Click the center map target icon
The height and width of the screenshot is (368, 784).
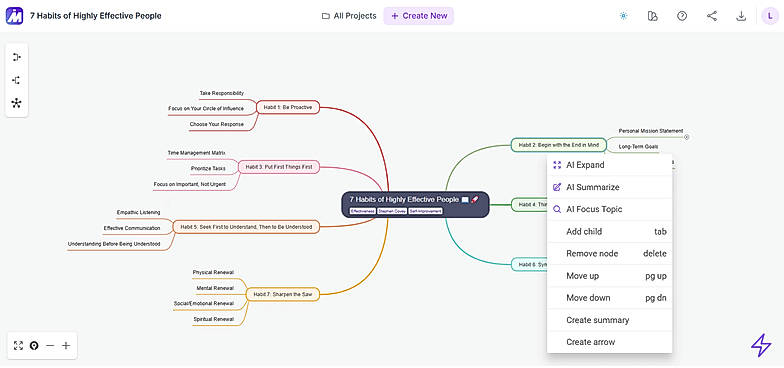34,346
